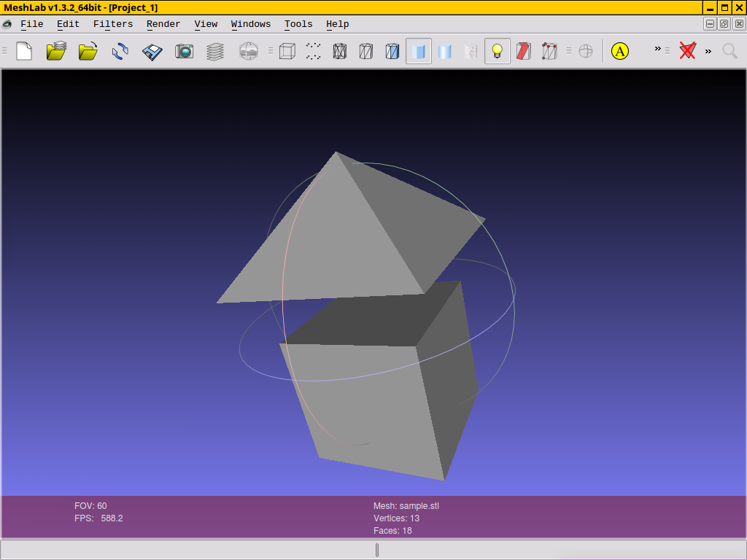Click the New Empty Project icon
This screenshot has height=560, width=747.
click(x=24, y=51)
